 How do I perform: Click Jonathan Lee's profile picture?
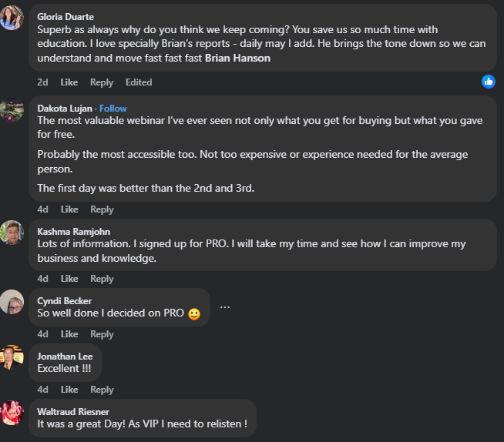coord(12,357)
